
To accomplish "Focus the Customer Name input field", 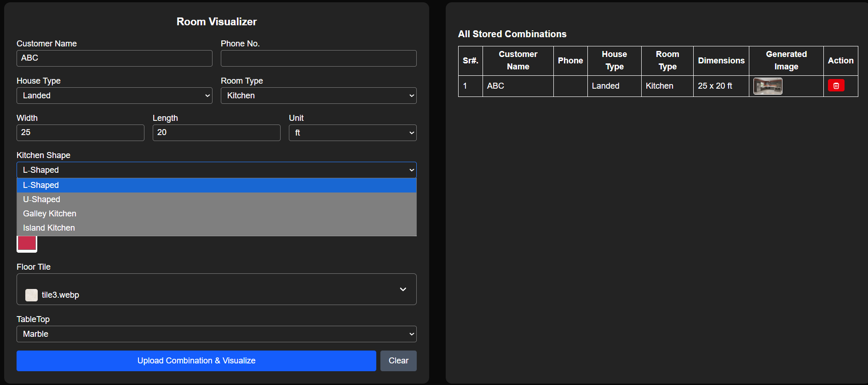I will tap(114, 58).
